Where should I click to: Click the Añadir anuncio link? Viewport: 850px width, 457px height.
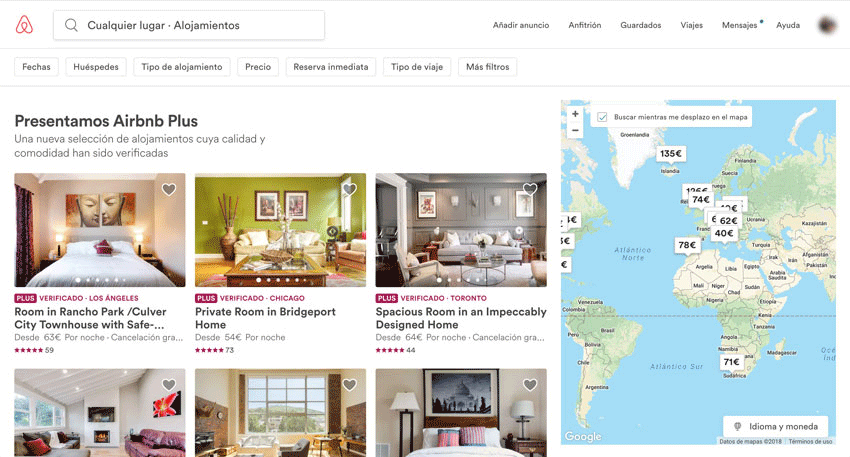point(521,25)
